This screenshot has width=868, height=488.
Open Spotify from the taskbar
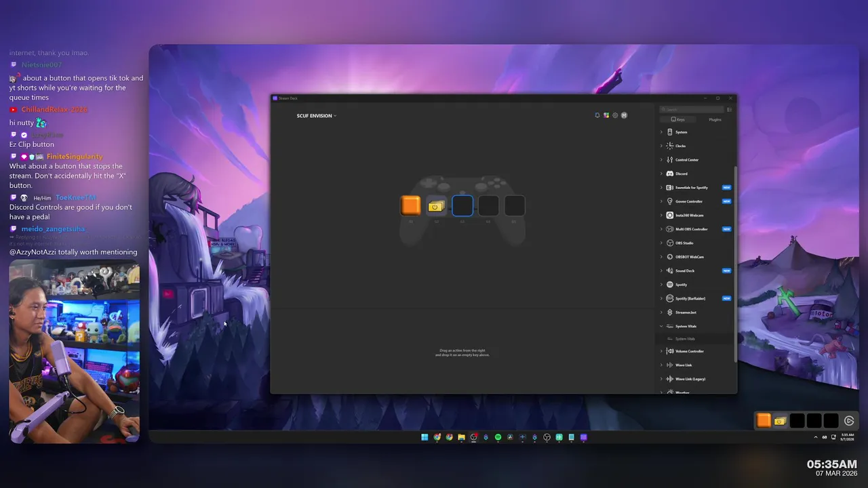coord(498,437)
